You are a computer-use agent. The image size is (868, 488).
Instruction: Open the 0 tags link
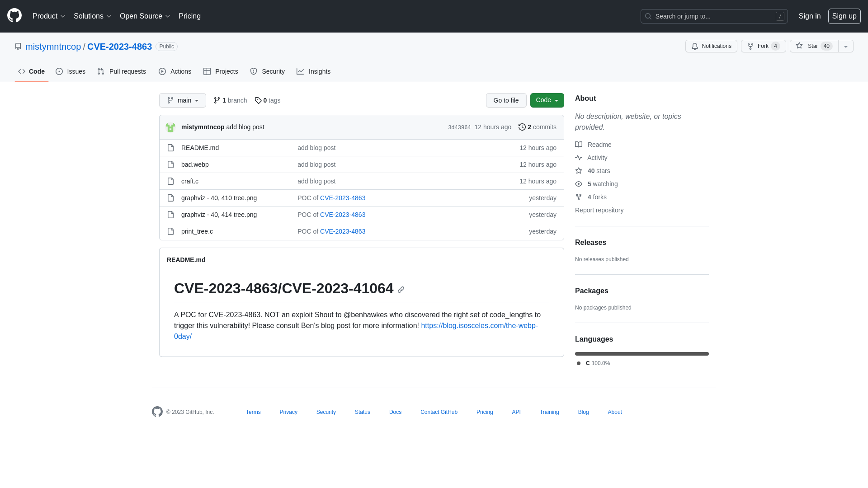click(x=268, y=100)
